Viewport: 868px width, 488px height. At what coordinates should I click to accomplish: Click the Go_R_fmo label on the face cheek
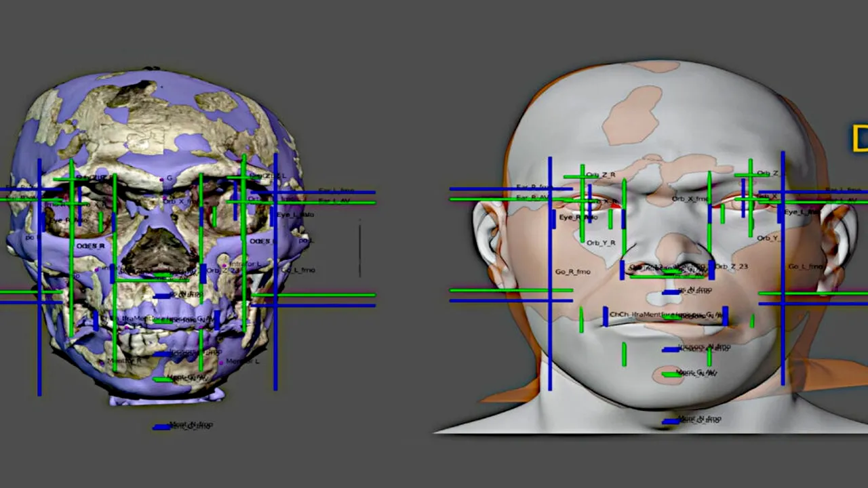[x=573, y=272]
